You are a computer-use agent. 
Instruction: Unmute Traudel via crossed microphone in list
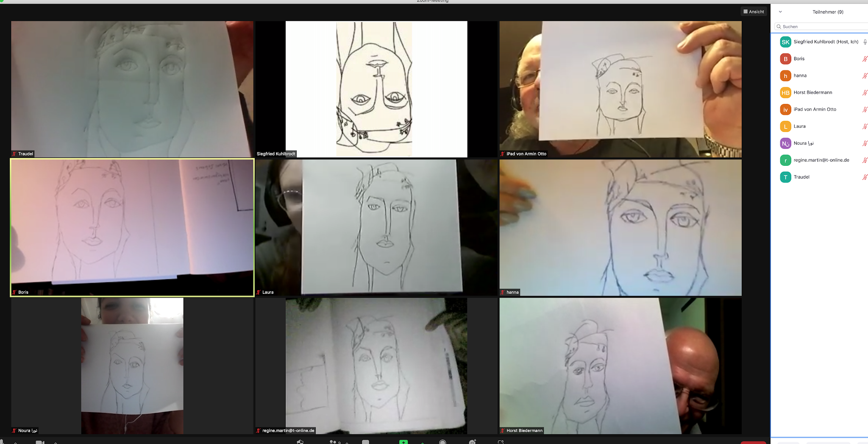coord(865,177)
